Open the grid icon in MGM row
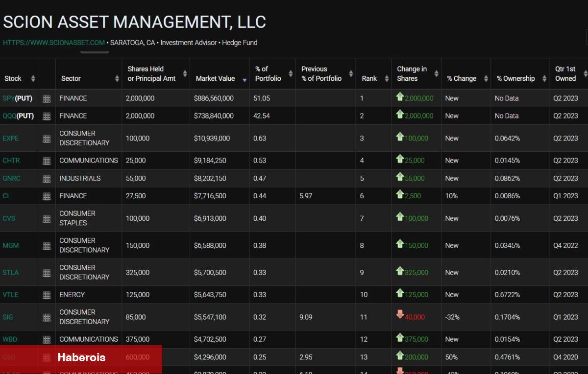 [47, 246]
